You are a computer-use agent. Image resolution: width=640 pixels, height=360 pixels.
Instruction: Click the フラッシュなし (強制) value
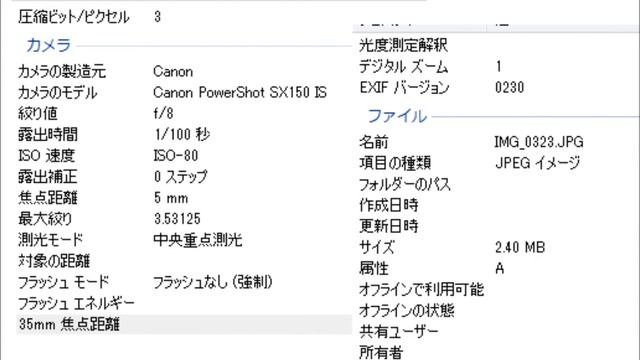click(213, 282)
